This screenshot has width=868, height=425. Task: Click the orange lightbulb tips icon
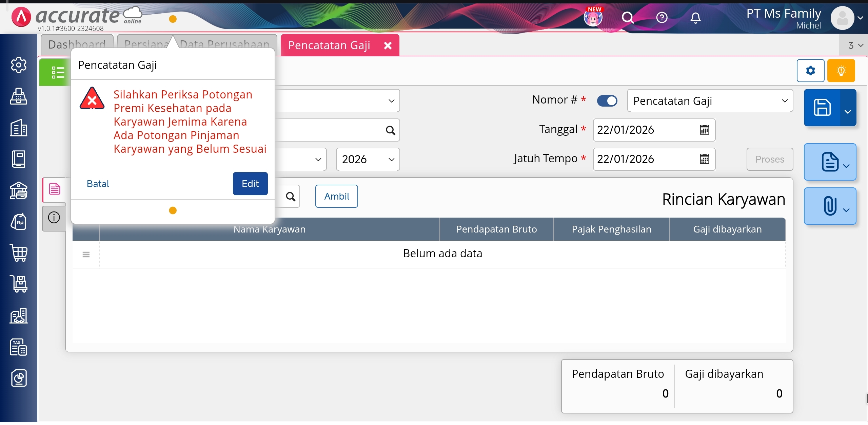[x=841, y=71]
